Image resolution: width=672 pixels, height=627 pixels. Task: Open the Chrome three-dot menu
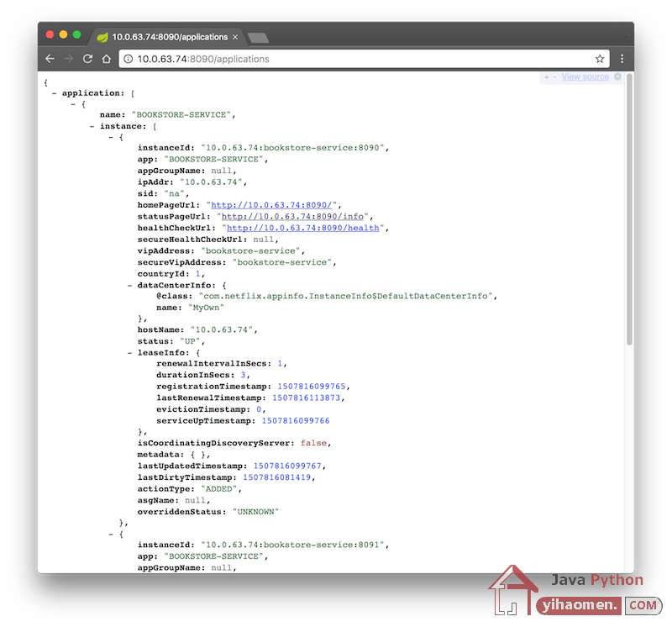pos(622,59)
